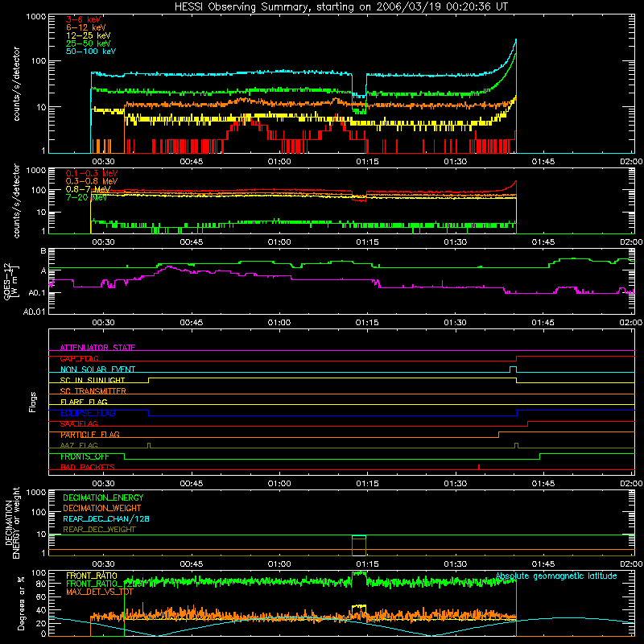The height and width of the screenshot is (644, 644).
Task: Select the GAP_FLAG label
Action: click(79, 358)
